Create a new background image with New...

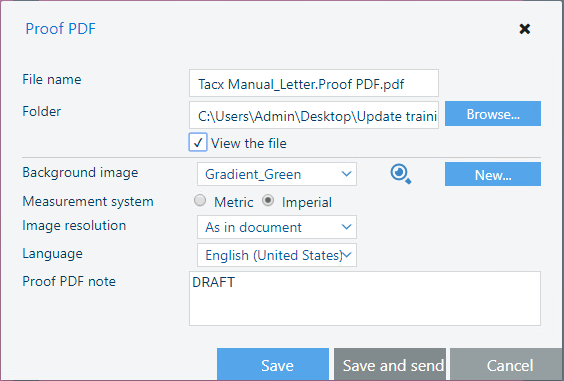(x=493, y=174)
